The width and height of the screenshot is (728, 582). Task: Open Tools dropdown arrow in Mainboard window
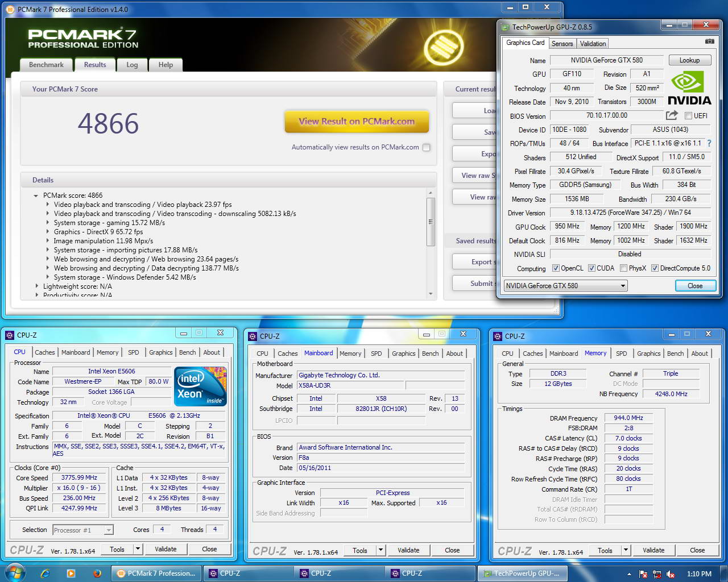[380, 550]
